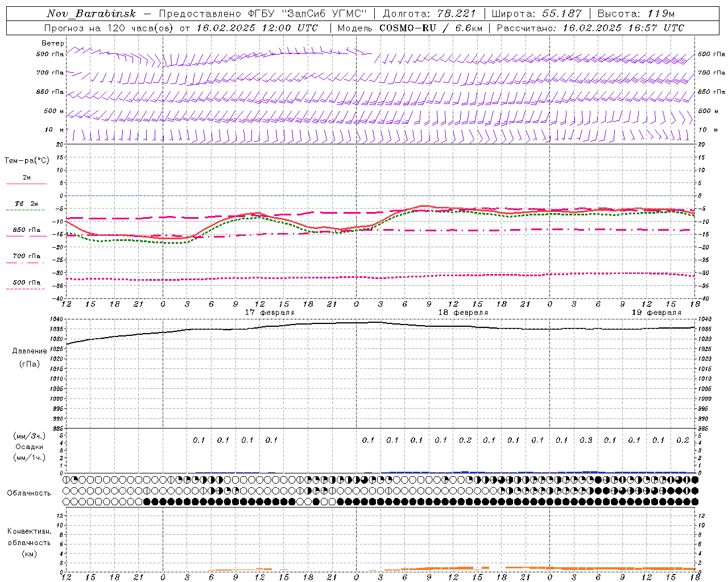Click the dashed line sample under 'Td 2м' legend
728x582 pixels.
point(26,210)
